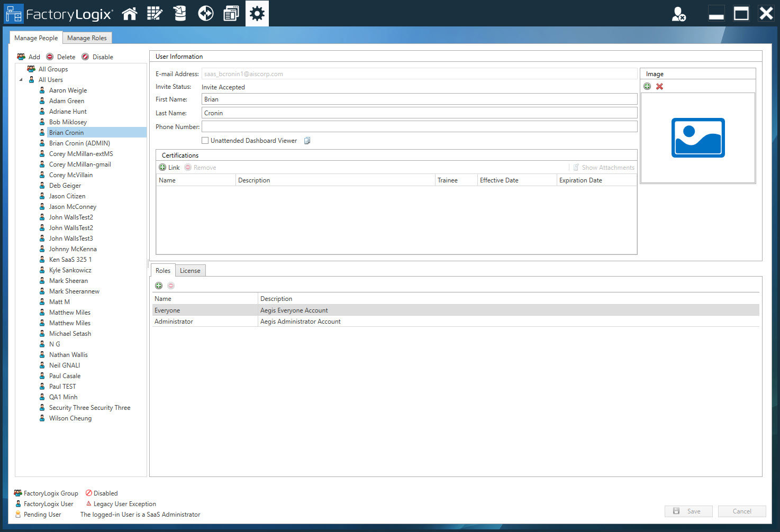780x532 pixels.
Task: Select user Mark Sheerannew
Action: pyautogui.click(x=74, y=291)
